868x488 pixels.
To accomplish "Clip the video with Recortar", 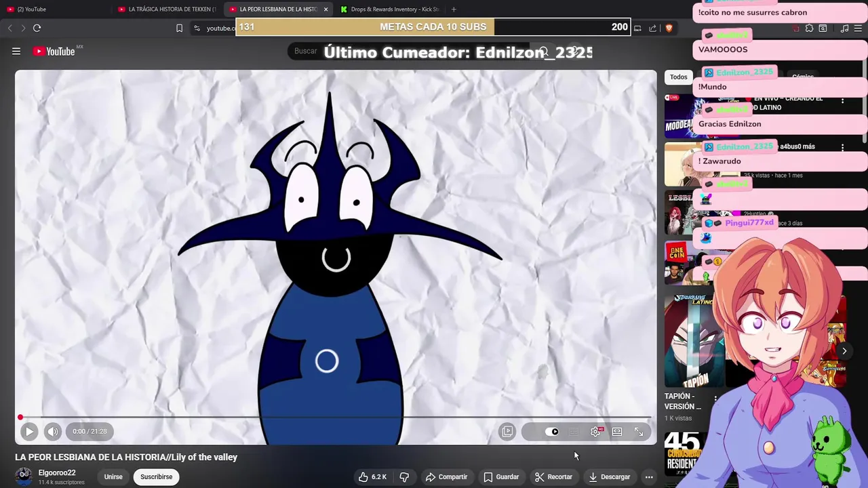I will 553,477.
